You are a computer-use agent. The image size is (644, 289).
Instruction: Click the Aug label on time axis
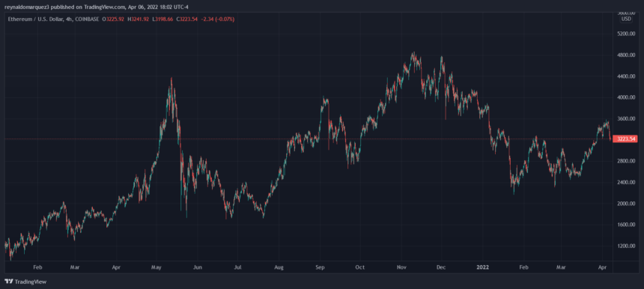point(279,267)
